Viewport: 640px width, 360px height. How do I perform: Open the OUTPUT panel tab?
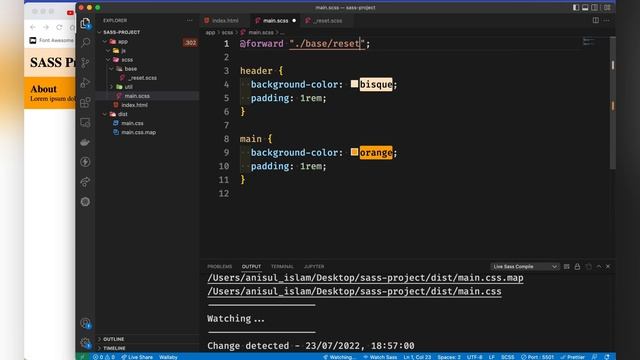pyautogui.click(x=251, y=267)
